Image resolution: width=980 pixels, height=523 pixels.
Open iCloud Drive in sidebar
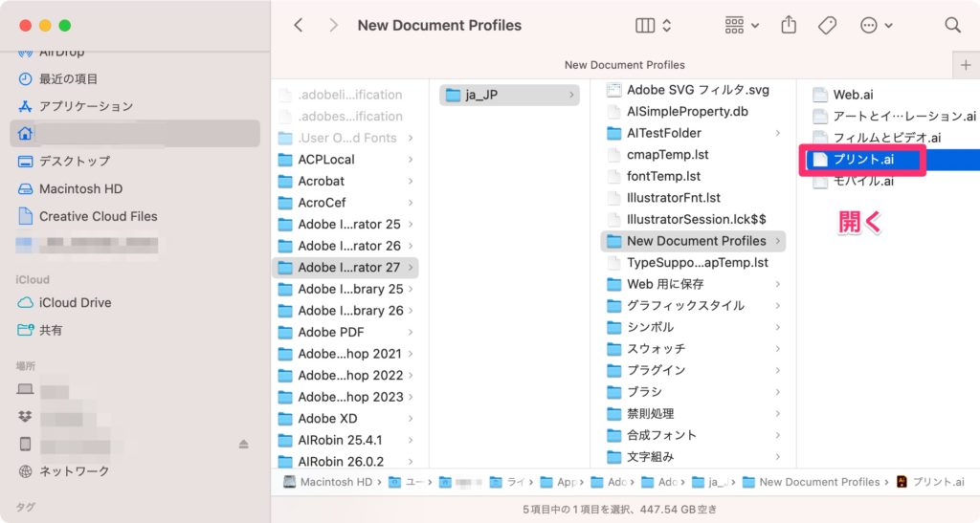75,302
